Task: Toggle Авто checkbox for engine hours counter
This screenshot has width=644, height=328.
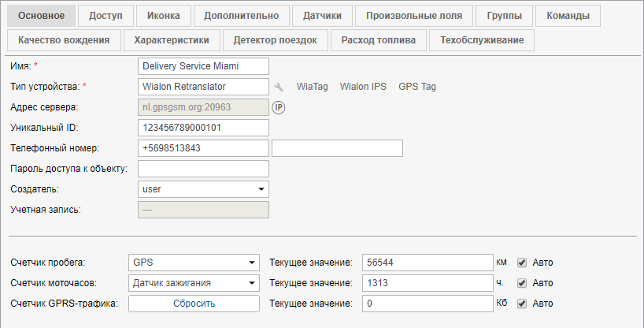Action: coord(521,282)
